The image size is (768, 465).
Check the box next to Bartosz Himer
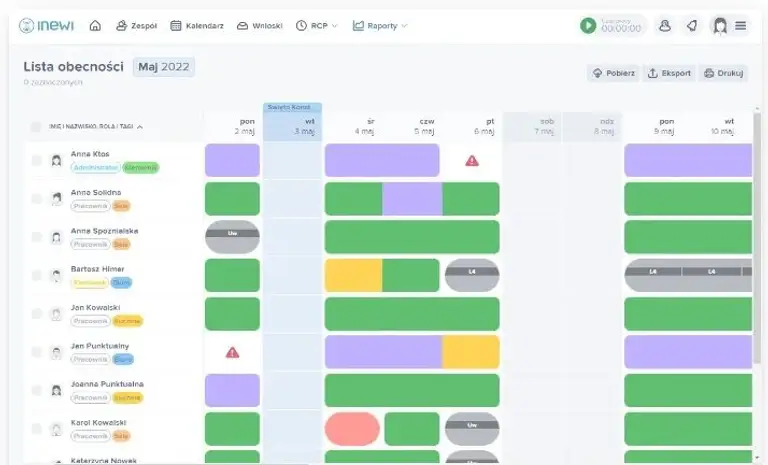tap(36, 275)
